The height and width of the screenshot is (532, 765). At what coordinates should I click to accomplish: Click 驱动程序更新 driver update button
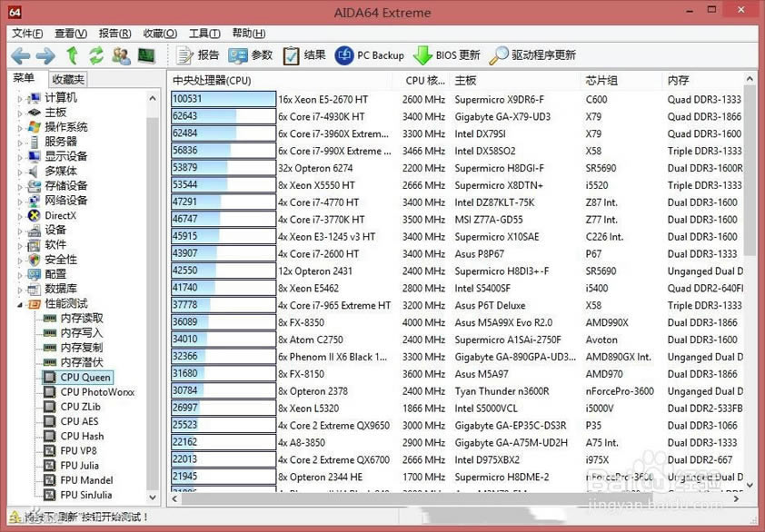[532, 55]
